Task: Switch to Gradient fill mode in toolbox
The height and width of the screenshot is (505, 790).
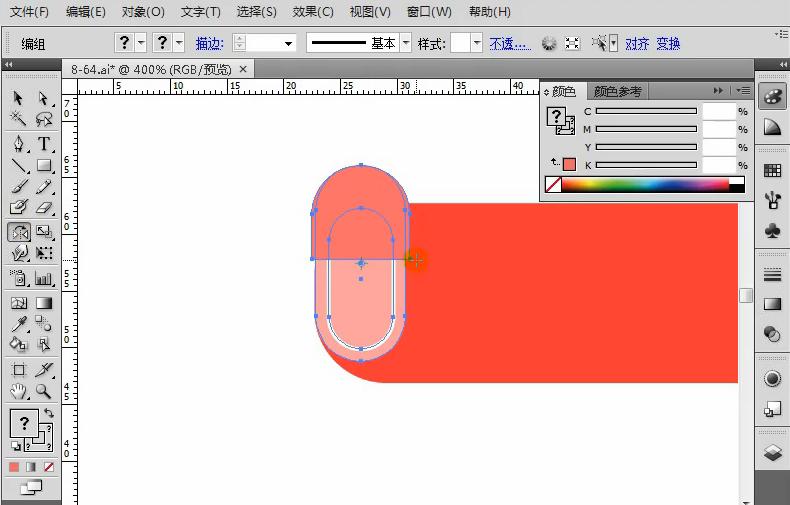Action: 30,467
